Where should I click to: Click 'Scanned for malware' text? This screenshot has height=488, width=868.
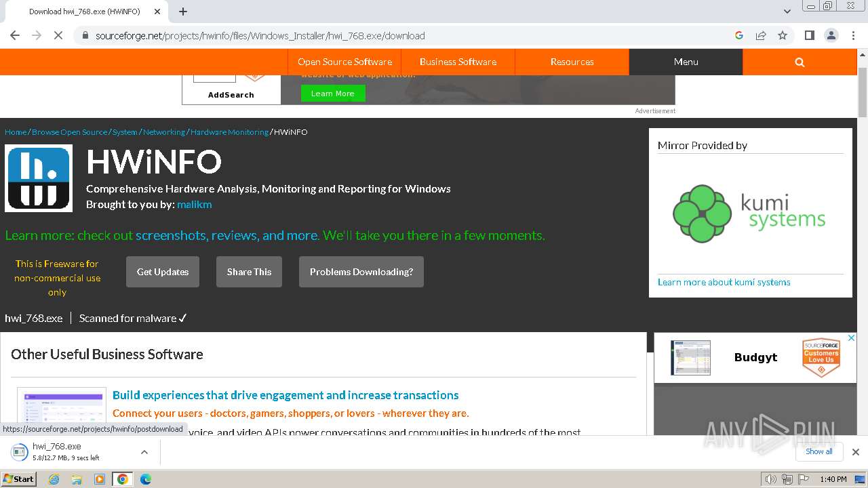click(133, 318)
